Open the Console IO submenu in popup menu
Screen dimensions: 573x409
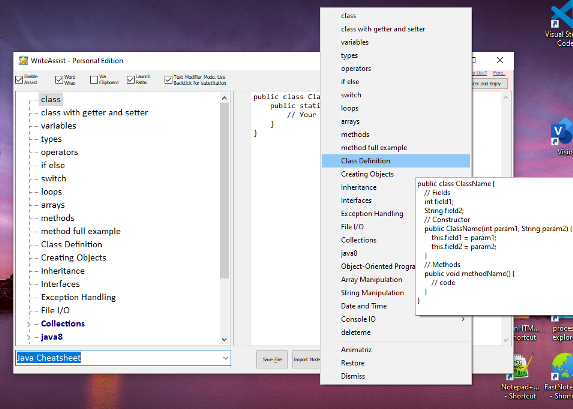(x=396, y=319)
